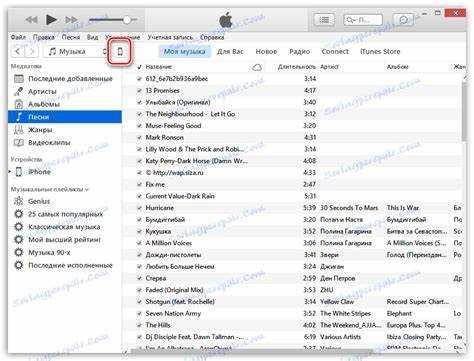
Task: Select Жанры in the library sidebar
Action: coord(65,130)
